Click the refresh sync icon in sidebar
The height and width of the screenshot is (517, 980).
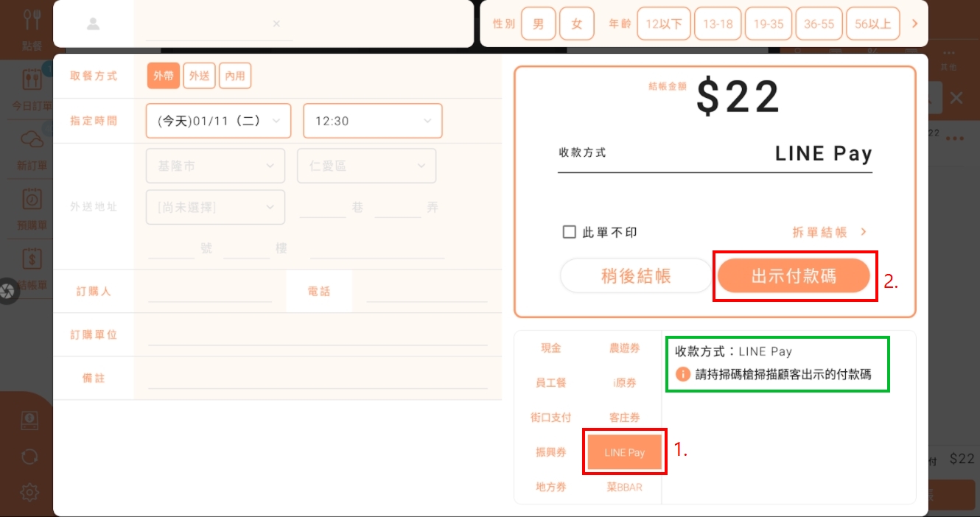(29, 457)
